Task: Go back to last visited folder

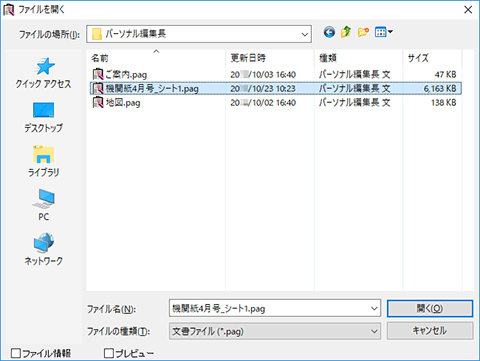Action: pyautogui.click(x=329, y=32)
